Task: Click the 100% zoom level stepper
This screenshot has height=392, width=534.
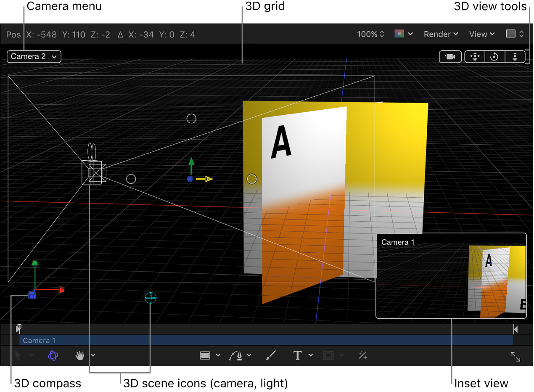Action: click(x=370, y=34)
